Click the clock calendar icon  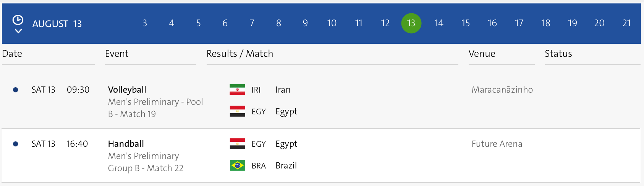(x=18, y=20)
